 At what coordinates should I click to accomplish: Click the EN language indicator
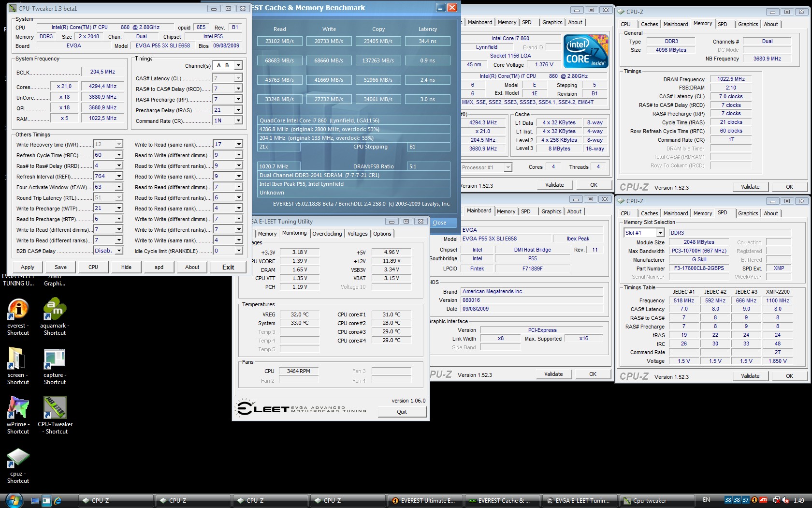click(706, 500)
